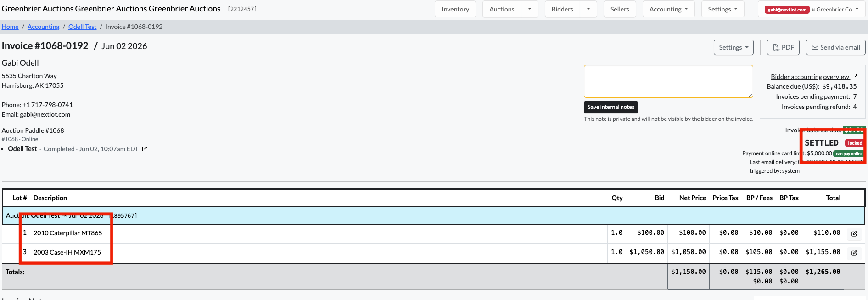
Task: Click the Description column header
Action: pos(50,198)
